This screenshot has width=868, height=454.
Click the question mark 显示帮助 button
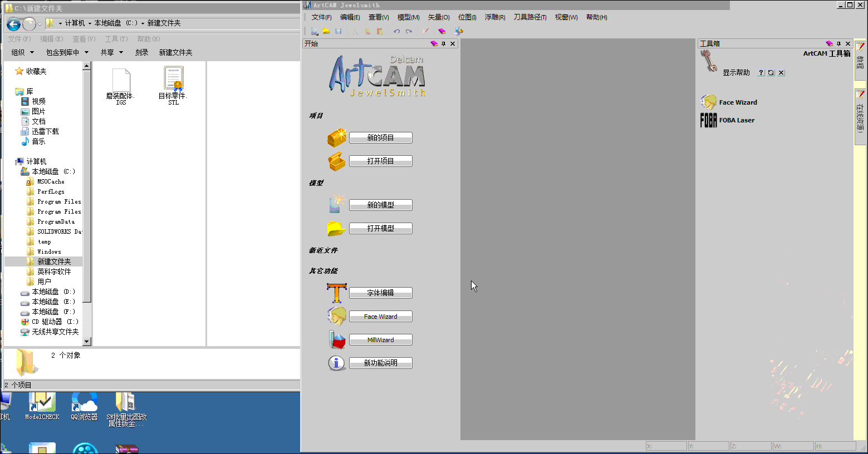coord(761,73)
